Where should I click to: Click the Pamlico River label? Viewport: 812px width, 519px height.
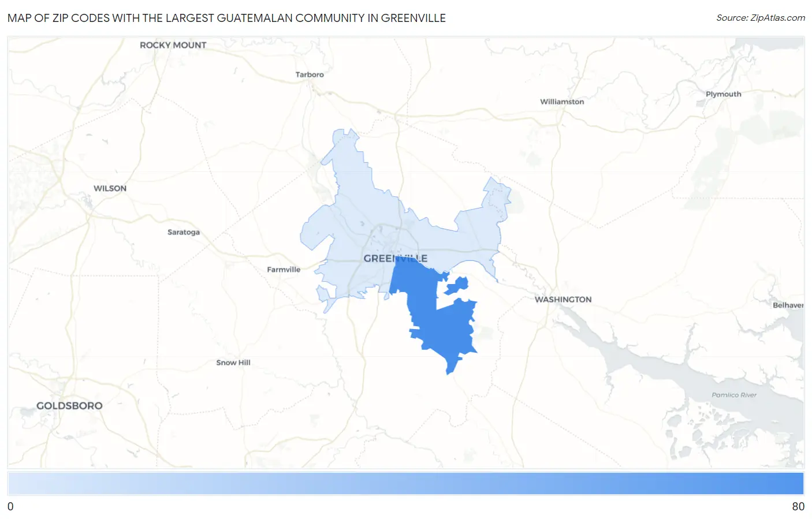tap(734, 395)
